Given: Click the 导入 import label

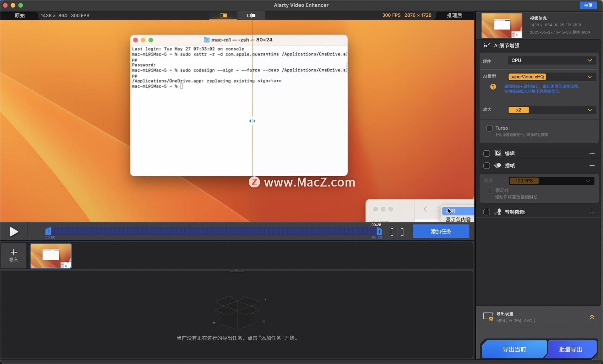Looking at the screenshot, I should (14, 260).
